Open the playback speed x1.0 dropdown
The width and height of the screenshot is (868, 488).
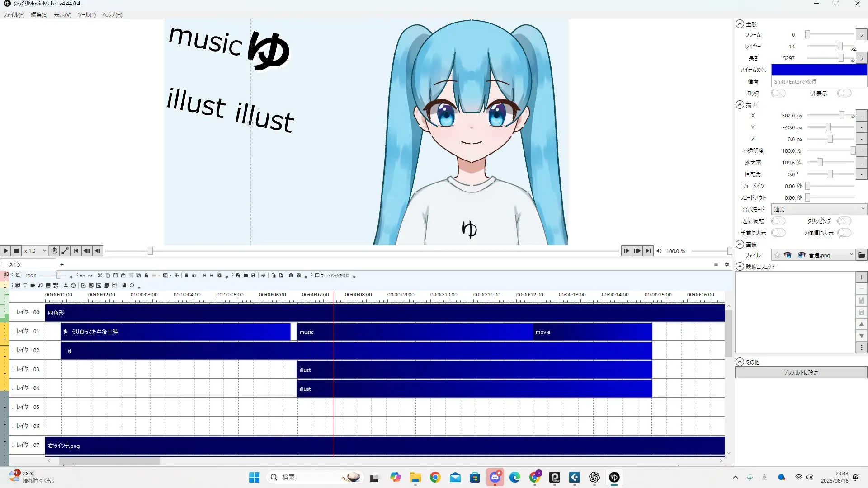coord(36,251)
